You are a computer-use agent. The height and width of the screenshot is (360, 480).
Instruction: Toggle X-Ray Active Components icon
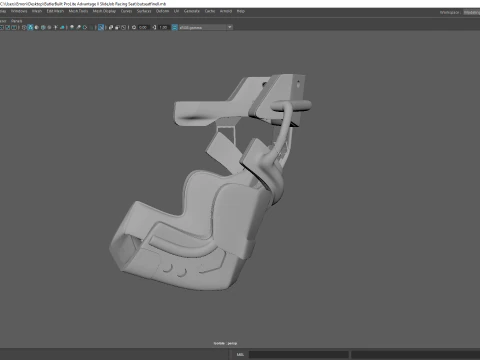pyautogui.click(x=117, y=27)
